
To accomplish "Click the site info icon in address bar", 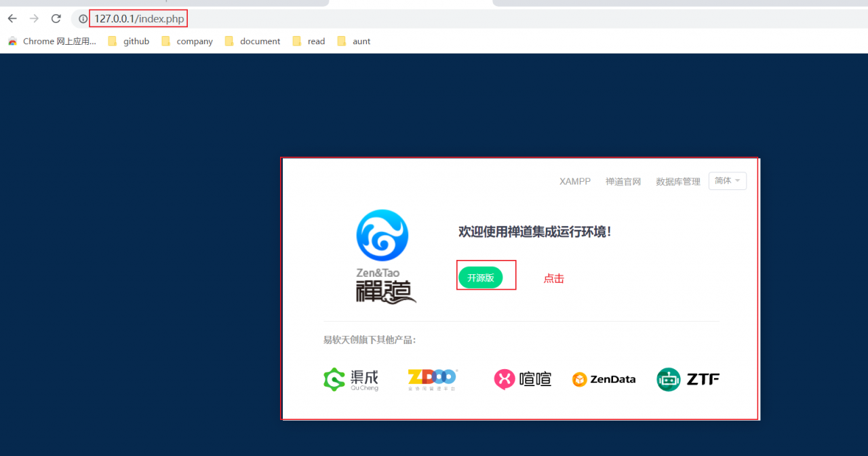I will pos(82,18).
